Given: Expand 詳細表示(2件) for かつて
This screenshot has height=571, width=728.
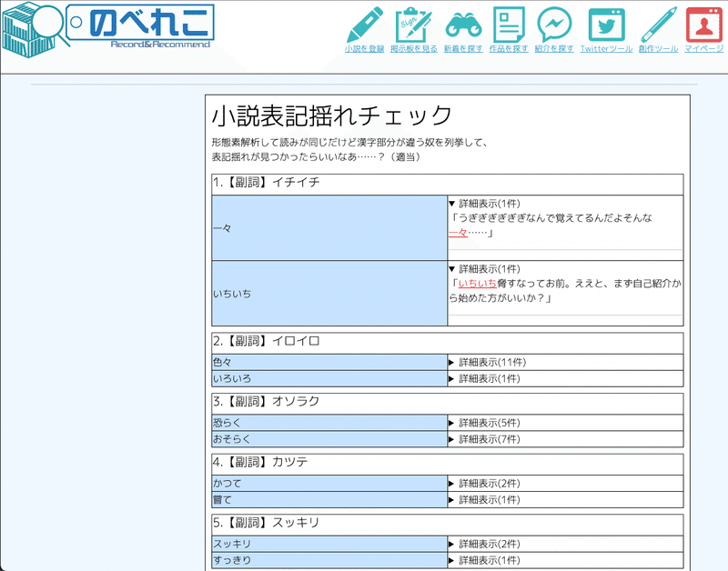Looking at the screenshot, I should [x=484, y=484].
